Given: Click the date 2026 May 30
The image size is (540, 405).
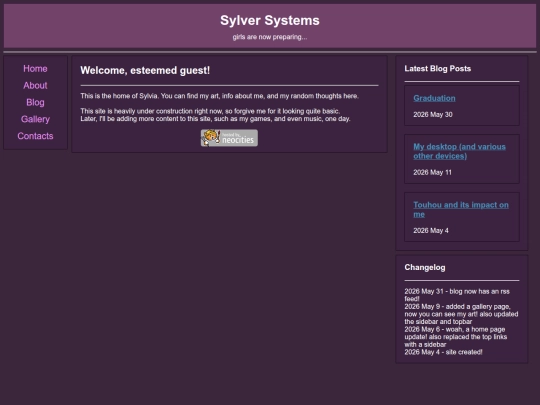Looking at the screenshot, I should point(433,115).
